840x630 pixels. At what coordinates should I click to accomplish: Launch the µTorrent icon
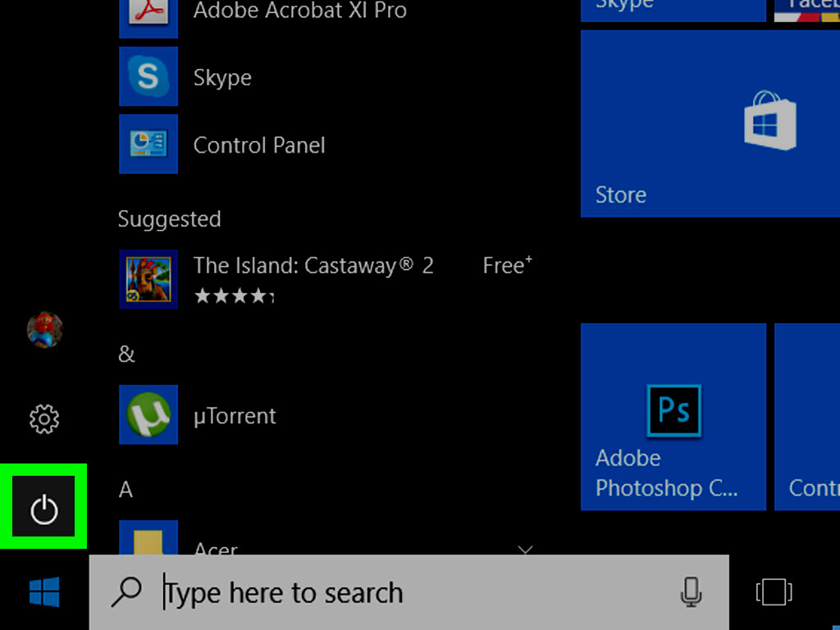click(x=148, y=414)
